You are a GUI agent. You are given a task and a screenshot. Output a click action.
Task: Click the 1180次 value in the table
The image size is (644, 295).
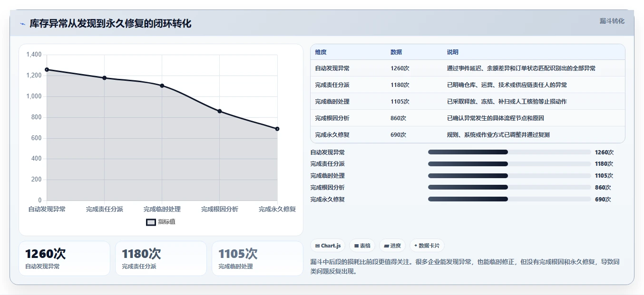(x=400, y=85)
